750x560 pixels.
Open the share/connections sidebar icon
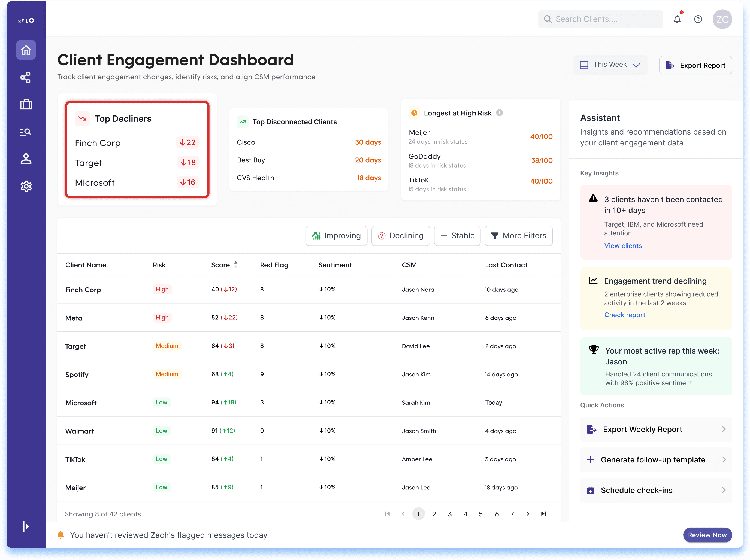26,78
